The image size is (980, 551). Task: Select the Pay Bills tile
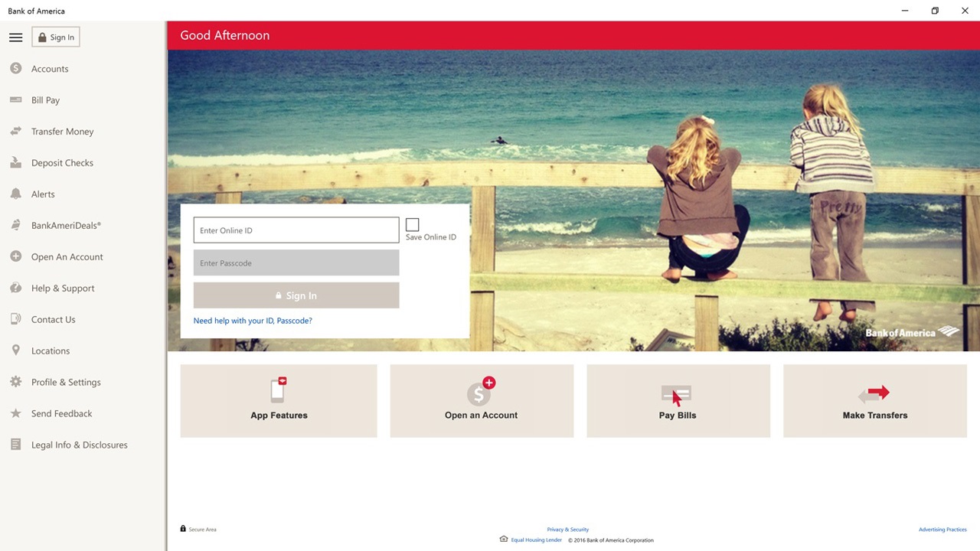(677, 400)
